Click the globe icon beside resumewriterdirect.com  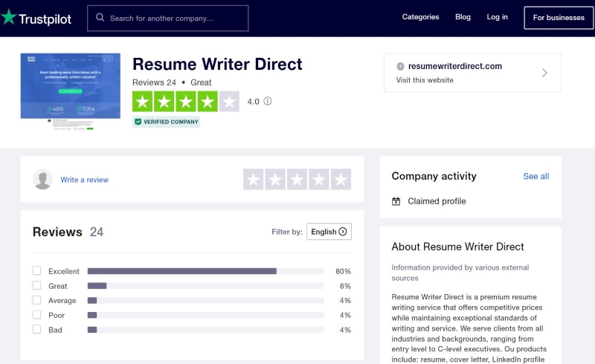pos(400,66)
